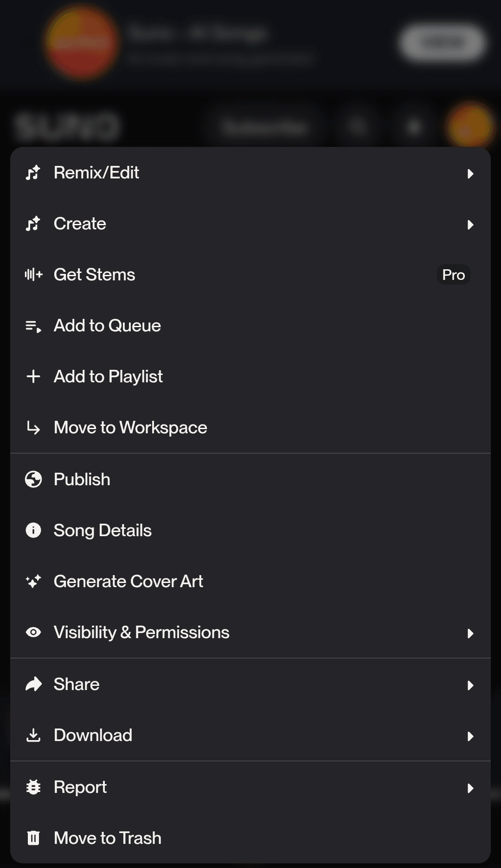This screenshot has width=501, height=868.
Task: Select Generate Cover Art option
Action: 128,581
